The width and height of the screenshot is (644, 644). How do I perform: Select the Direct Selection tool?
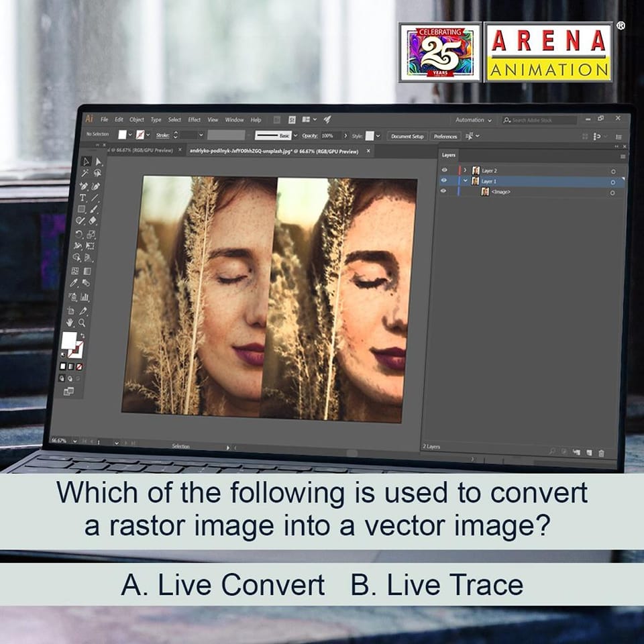pos(98,162)
